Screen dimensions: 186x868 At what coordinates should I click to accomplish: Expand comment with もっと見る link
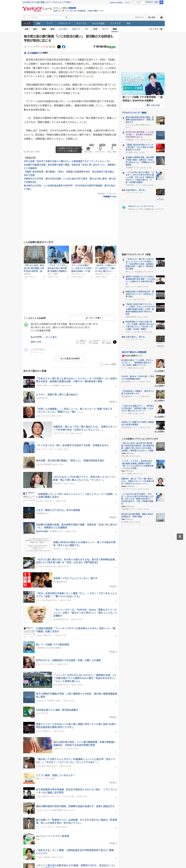click(x=51, y=337)
